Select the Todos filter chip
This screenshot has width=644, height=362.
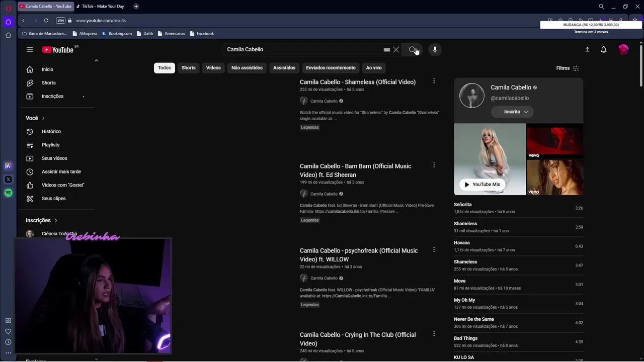point(165,68)
